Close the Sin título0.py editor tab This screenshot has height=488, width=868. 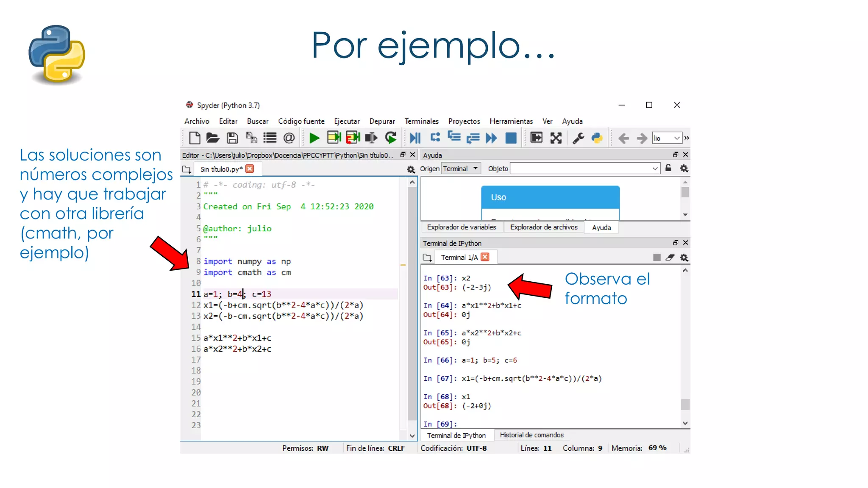[250, 169]
